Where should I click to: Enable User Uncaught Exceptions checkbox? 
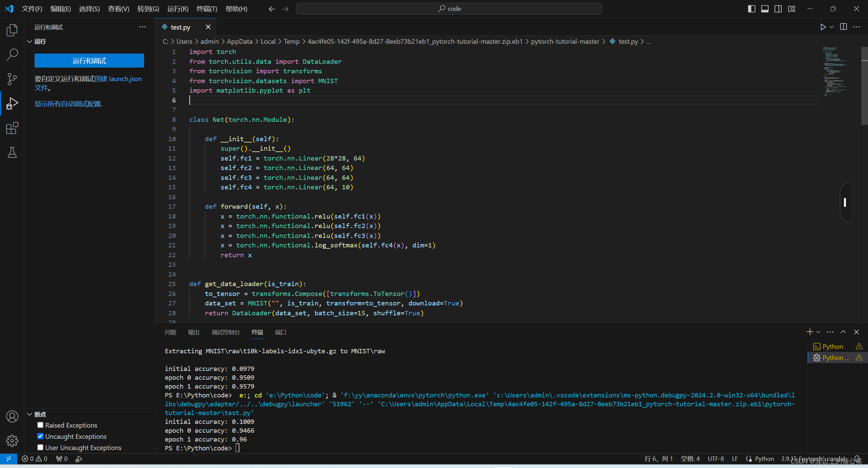[x=40, y=447]
